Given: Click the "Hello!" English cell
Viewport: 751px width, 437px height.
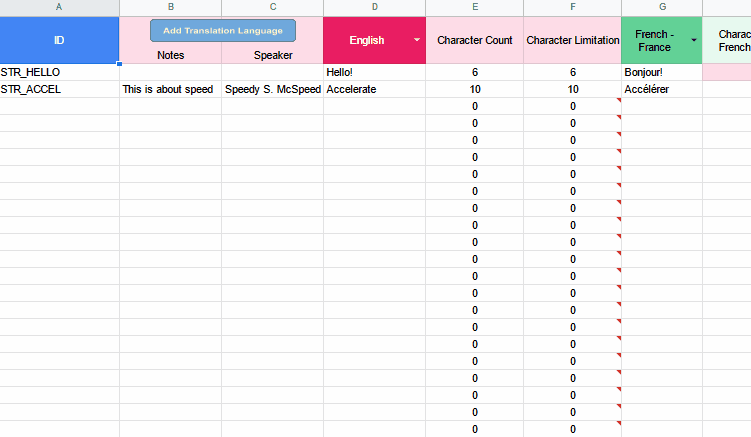Looking at the screenshot, I should (x=374, y=72).
